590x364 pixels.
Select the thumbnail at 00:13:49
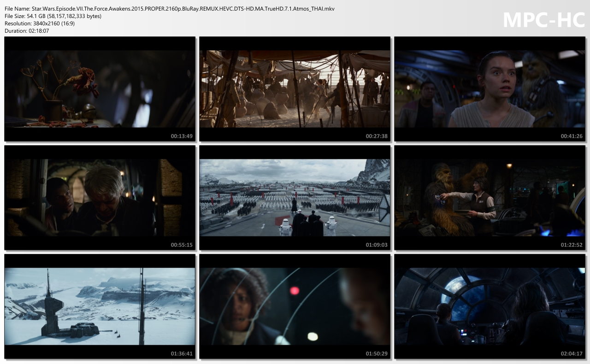coord(100,89)
